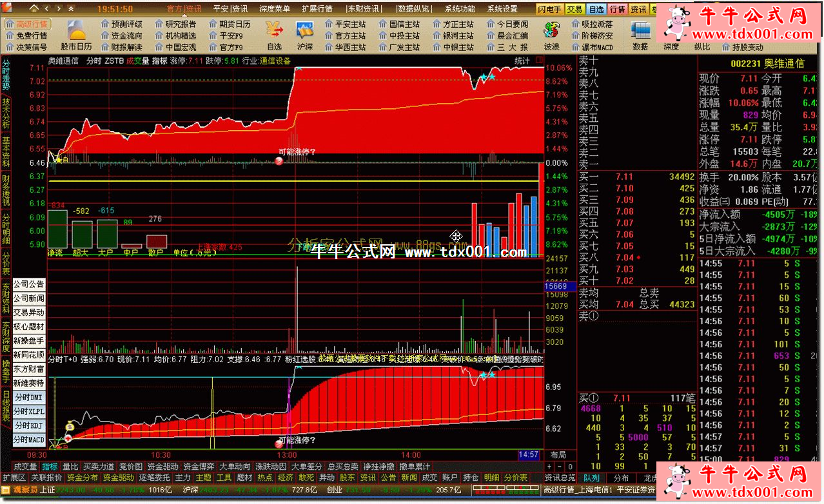Image resolution: width=824 pixels, height=504 pixels.
Task: Open 财报解读 in toolbar
Action: tap(121, 47)
